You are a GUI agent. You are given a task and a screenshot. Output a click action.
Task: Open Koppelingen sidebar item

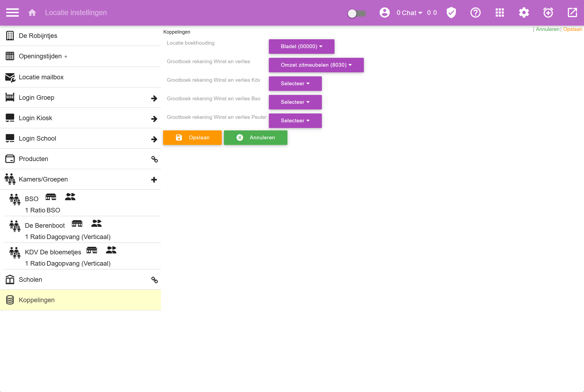click(37, 300)
